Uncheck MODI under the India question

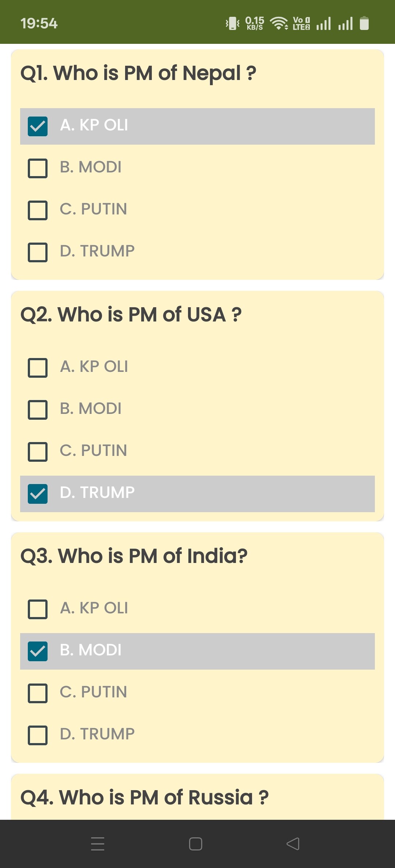(38, 651)
